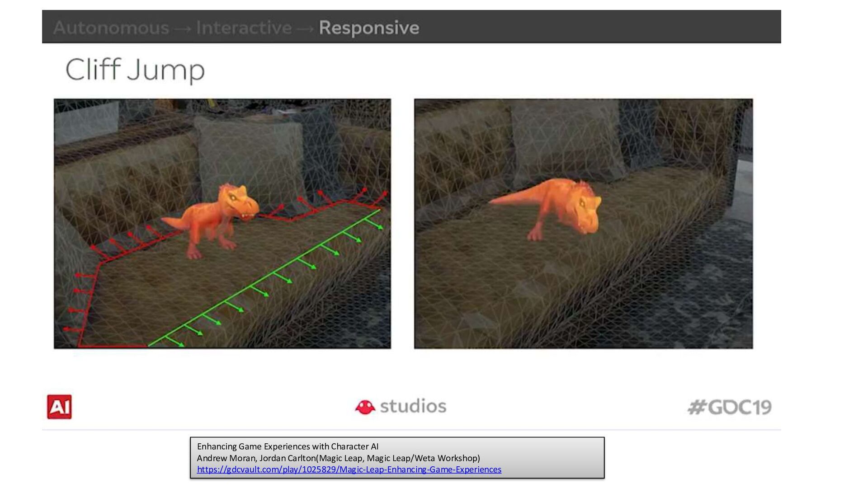Select the Interactive breadcrumb heading
This screenshot has width=868, height=488.
click(x=244, y=28)
